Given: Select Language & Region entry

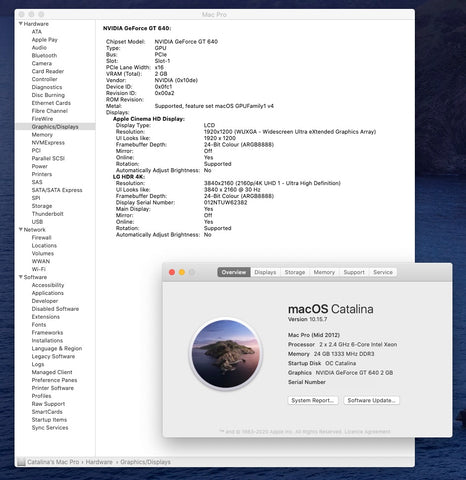Looking at the screenshot, I should [57, 348].
